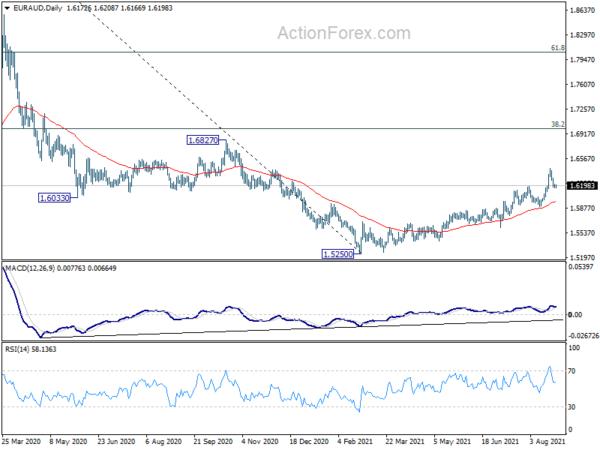
Task: Select the 21 Sep 2020 date marker
Action: point(213,442)
